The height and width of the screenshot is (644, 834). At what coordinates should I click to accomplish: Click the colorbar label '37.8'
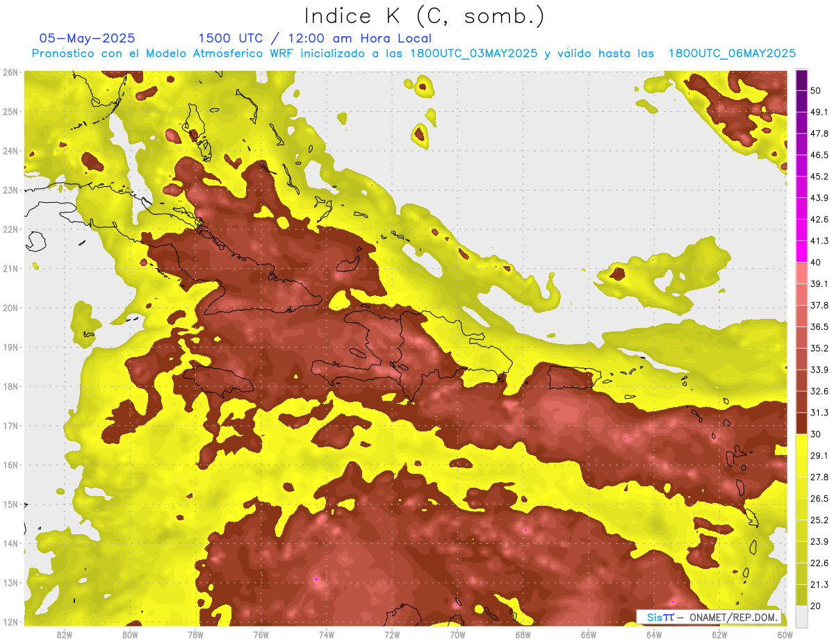pyautogui.click(x=819, y=306)
